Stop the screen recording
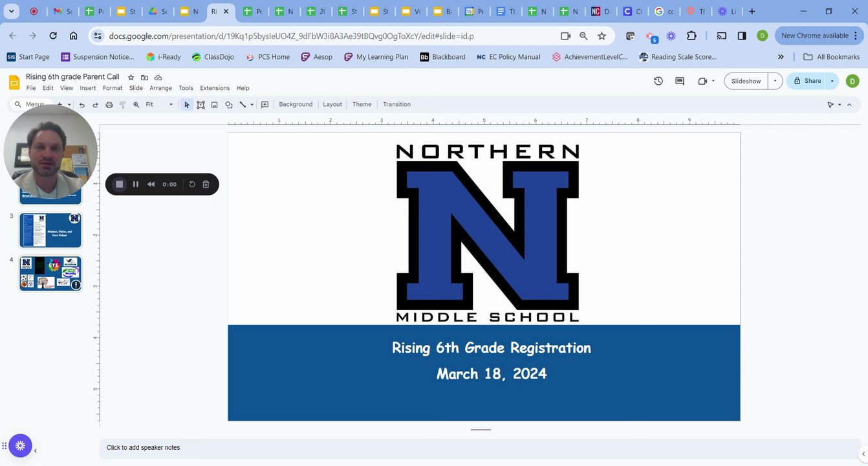The width and height of the screenshot is (868, 466). click(x=119, y=184)
